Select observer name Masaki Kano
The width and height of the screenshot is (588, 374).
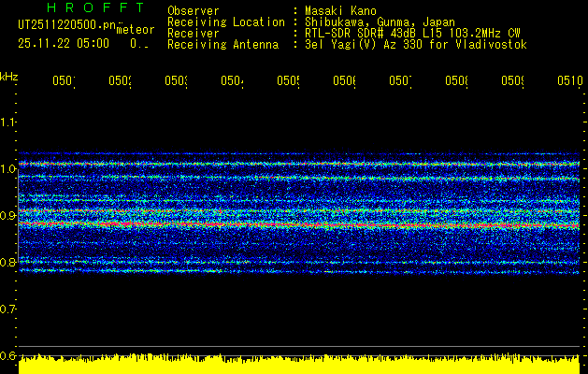(340, 10)
